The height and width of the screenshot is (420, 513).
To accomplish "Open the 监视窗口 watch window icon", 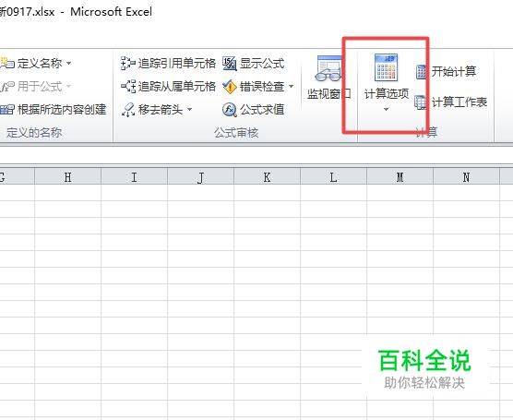I will (x=328, y=68).
